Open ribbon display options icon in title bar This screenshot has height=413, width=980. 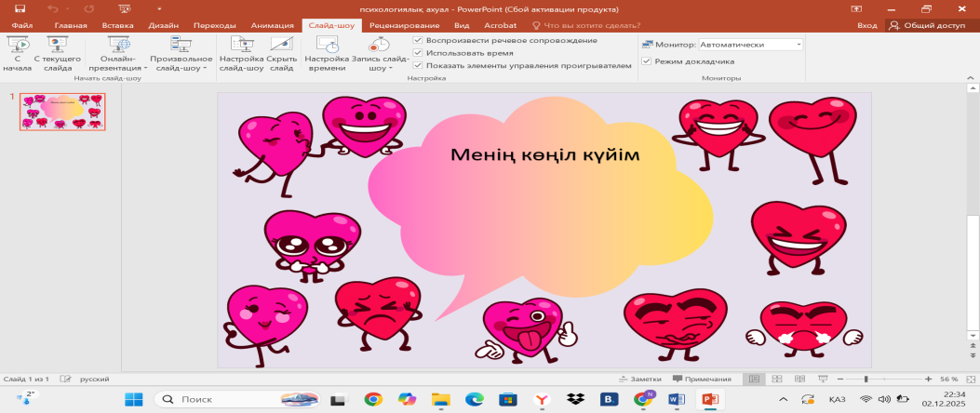click(x=856, y=9)
